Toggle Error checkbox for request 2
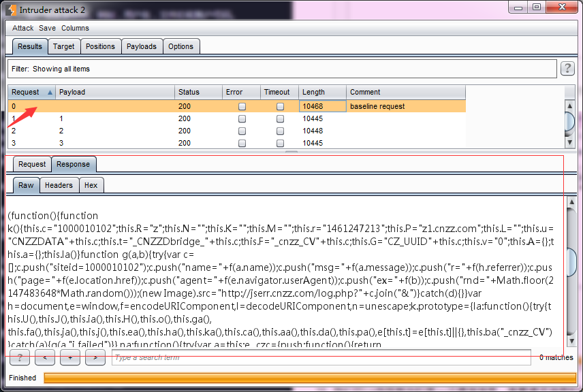Image resolution: width=583 pixels, height=392 pixels. tap(242, 131)
